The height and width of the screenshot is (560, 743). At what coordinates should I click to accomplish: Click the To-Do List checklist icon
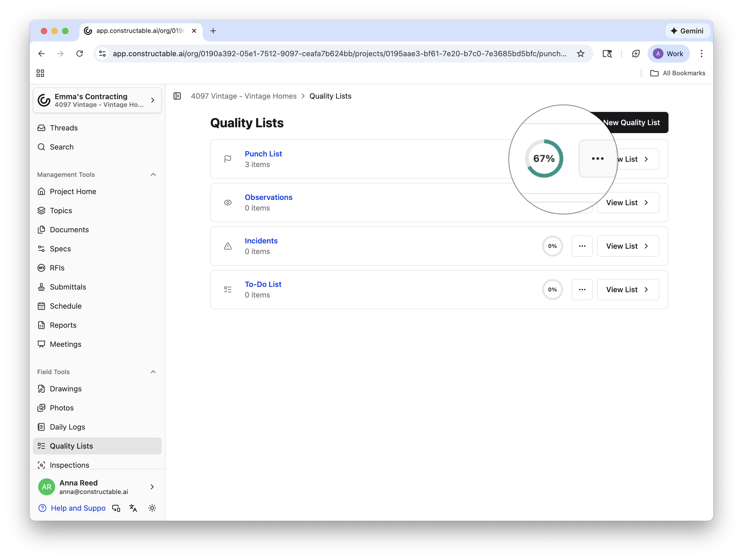pos(228,290)
